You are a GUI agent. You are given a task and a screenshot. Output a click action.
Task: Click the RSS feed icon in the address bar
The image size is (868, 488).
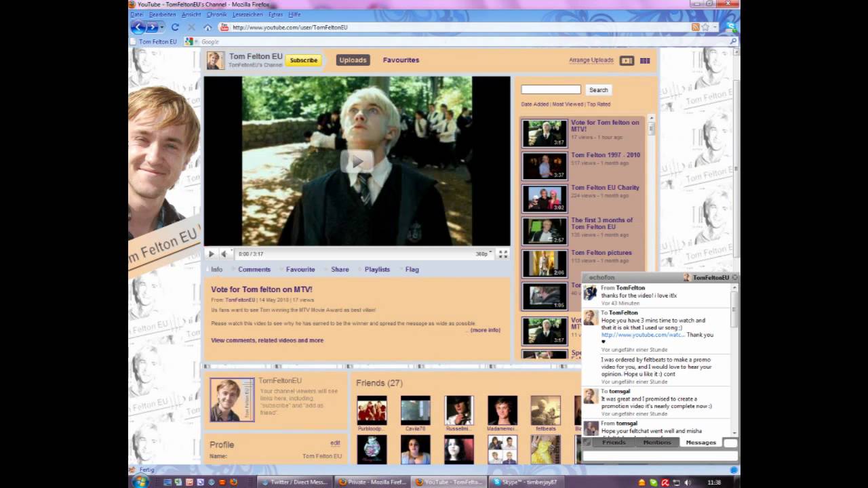695,27
